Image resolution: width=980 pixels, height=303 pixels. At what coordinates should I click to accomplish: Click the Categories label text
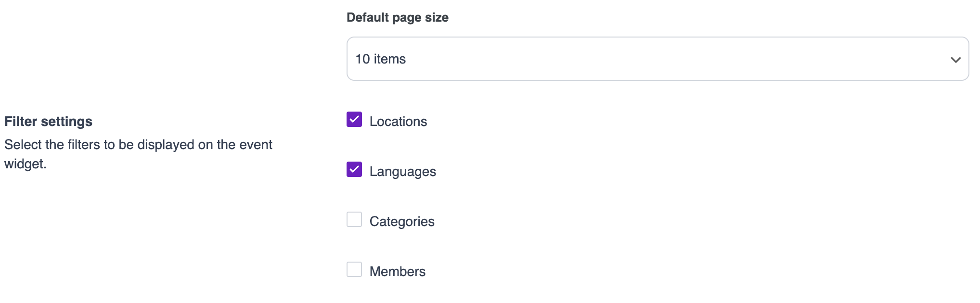402,222
